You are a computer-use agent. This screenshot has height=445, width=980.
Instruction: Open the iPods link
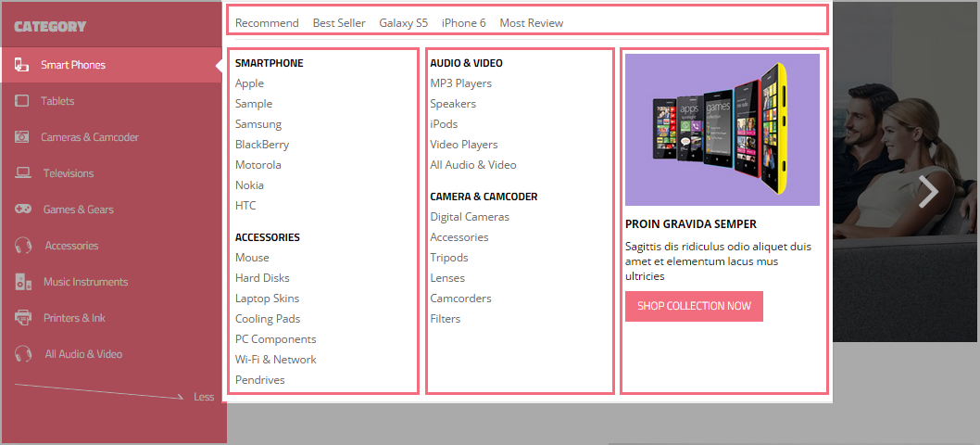coord(444,124)
